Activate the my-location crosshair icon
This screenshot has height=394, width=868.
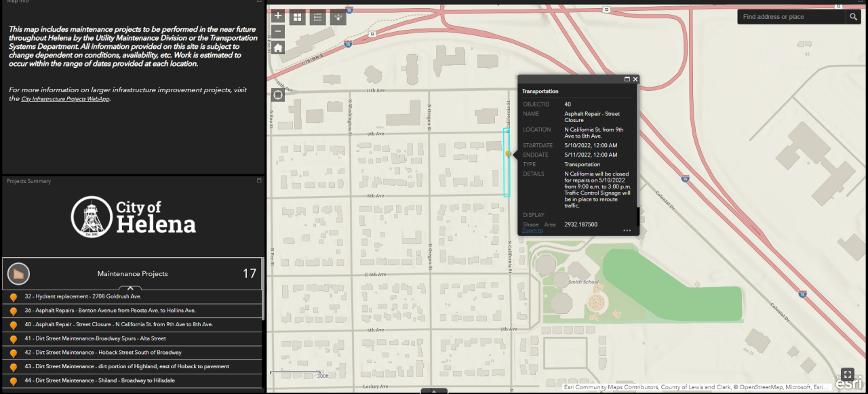coord(277,94)
